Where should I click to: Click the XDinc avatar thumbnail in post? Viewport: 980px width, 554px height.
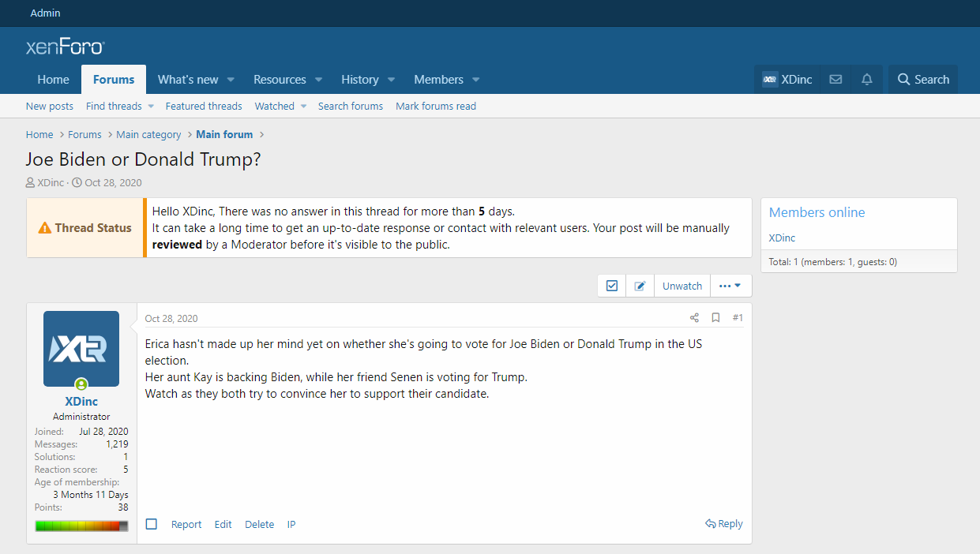point(81,348)
